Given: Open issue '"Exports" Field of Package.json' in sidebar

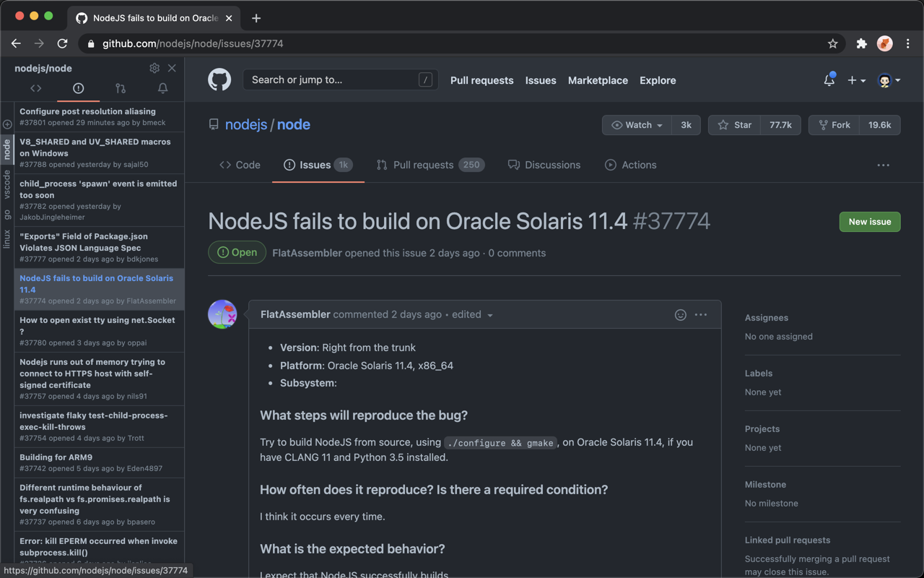Looking at the screenshot, I should tap(100, 248).
